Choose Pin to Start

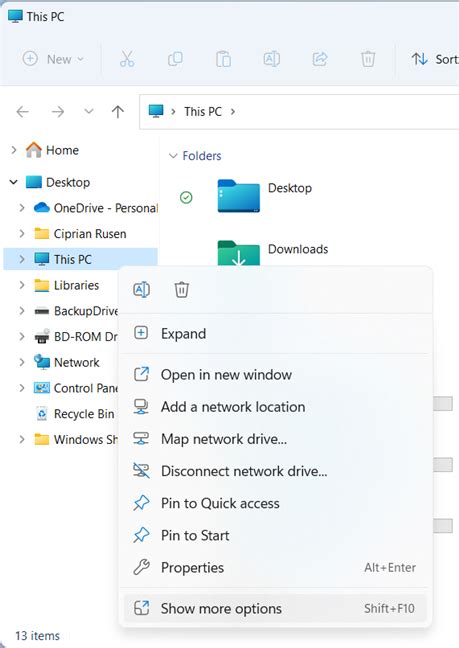tap(275, 535)
